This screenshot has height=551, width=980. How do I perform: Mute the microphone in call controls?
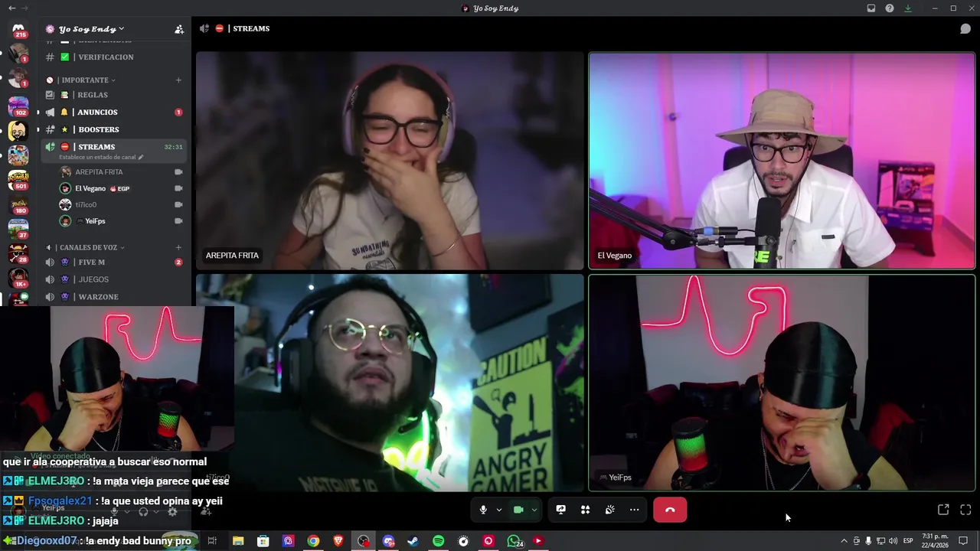point(483,510)
